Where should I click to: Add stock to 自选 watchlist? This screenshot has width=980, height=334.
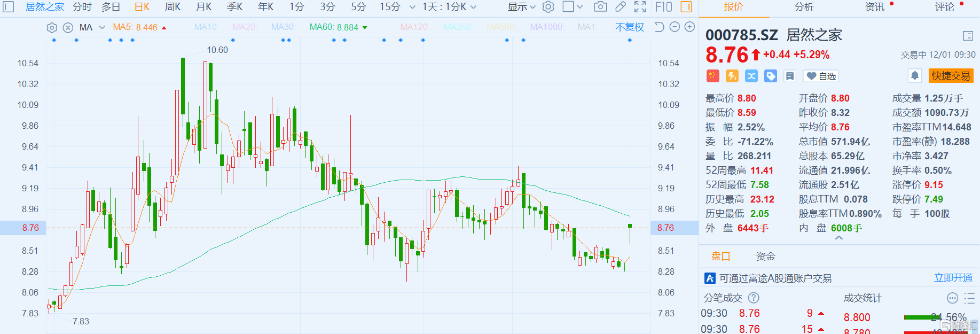coord(821,76)
